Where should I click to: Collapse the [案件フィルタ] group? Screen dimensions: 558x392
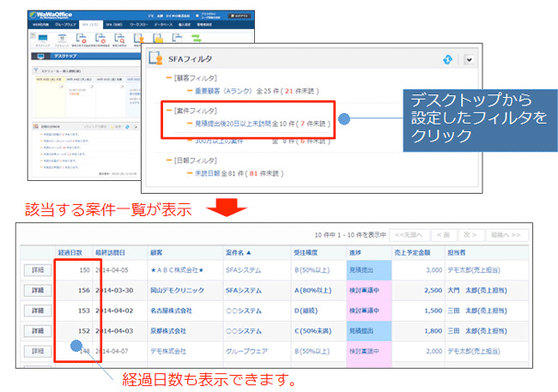[170, 112]
